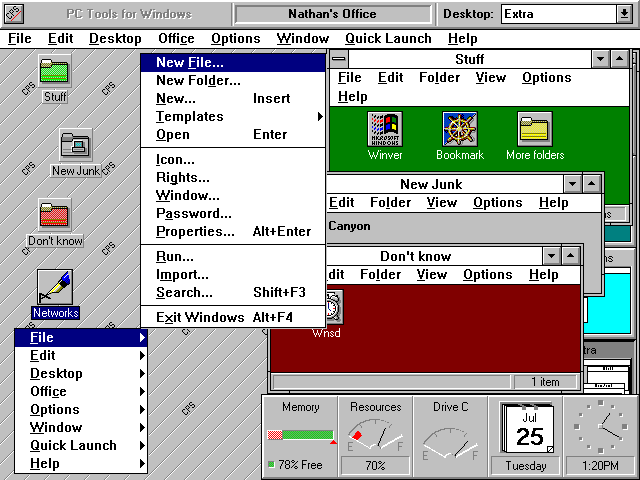
Task: Expand the Office submenu in popup menu
Action: [x=81, y=391]
